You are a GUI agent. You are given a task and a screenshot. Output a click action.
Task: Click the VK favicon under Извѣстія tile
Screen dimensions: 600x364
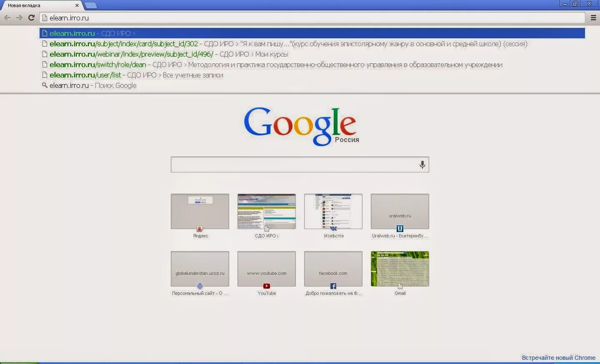(333, 229)
